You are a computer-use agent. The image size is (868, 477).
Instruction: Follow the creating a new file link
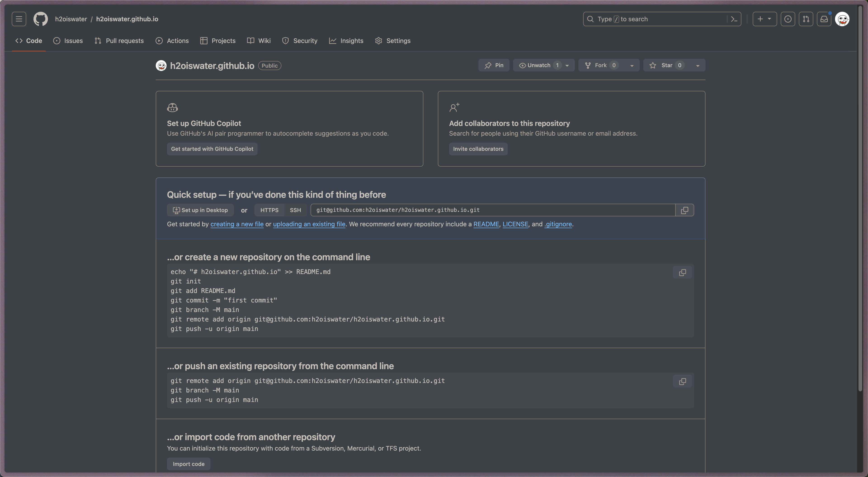(237, 224)
